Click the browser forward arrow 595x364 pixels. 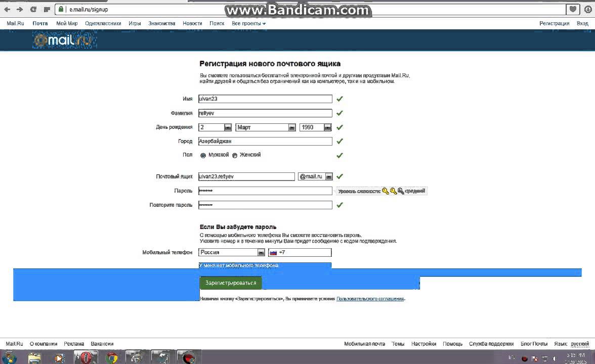[20, 10]
